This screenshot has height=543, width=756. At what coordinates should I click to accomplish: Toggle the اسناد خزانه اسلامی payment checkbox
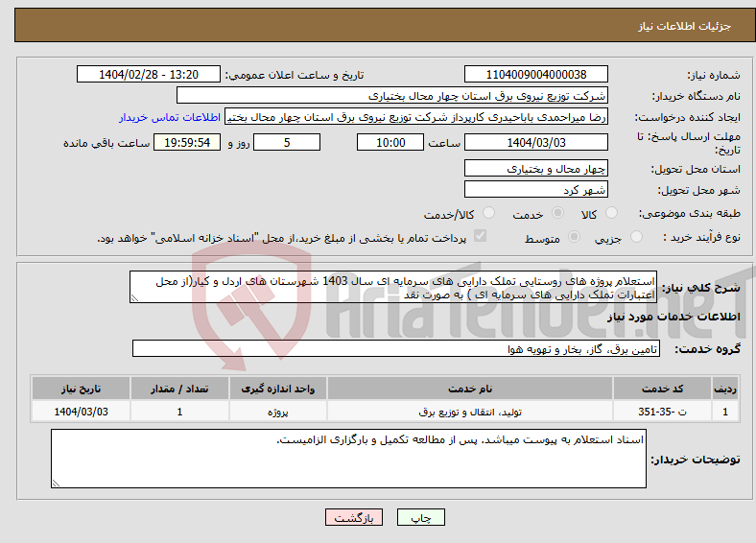481,236
